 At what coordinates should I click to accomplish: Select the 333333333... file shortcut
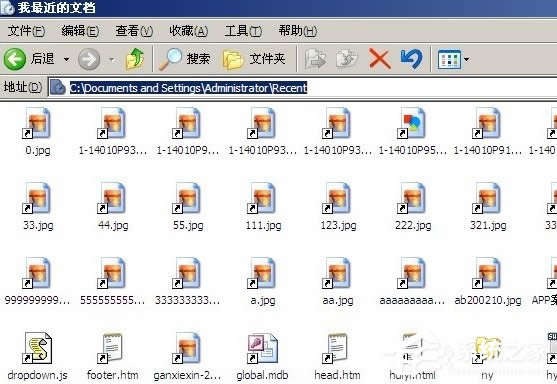pos(188,282)
